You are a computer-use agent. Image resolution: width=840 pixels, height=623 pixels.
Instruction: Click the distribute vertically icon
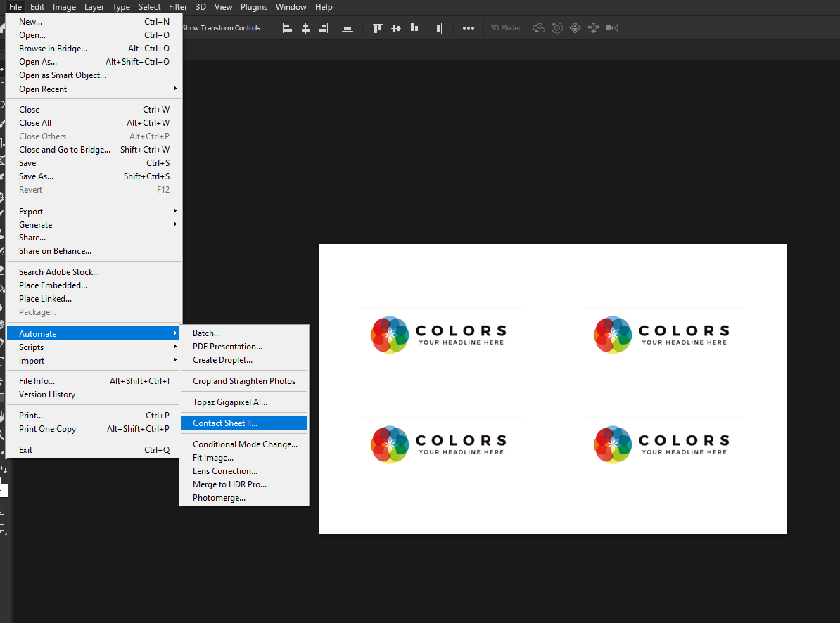click(347, 28)
